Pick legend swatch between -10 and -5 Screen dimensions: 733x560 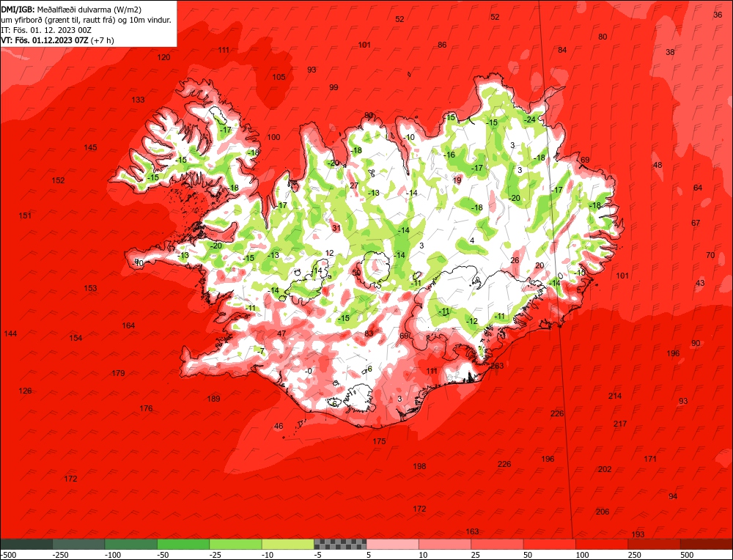click(x=288, y=544)
